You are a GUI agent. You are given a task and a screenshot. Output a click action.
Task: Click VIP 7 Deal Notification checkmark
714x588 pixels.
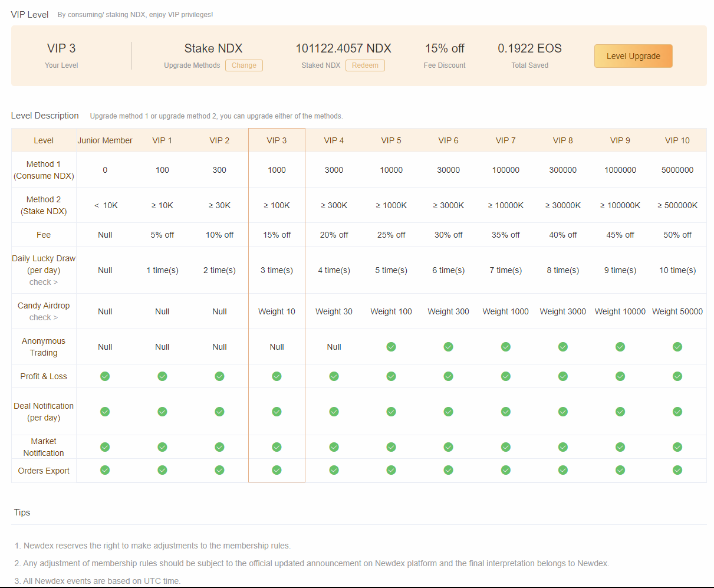[x=505, y=412]
